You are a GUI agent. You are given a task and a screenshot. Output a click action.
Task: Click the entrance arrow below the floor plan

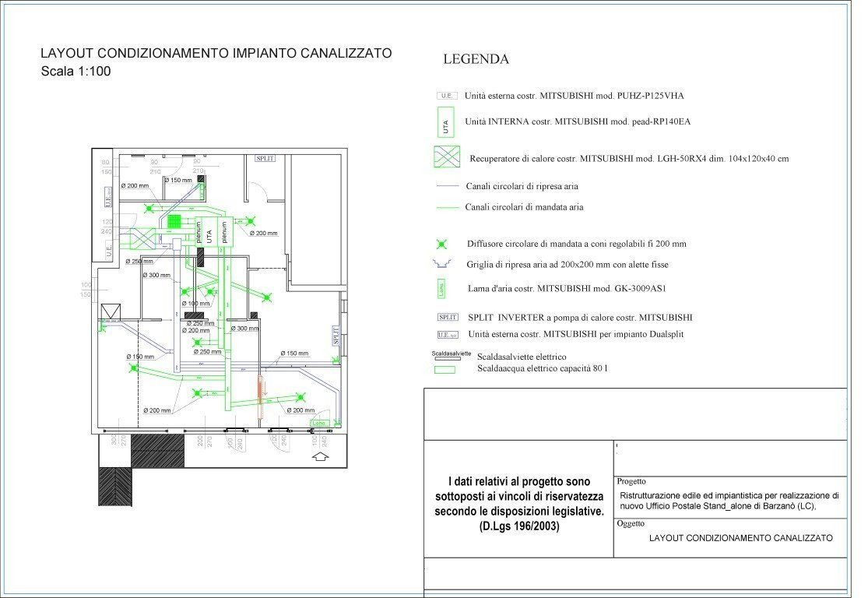coord(321,456)
